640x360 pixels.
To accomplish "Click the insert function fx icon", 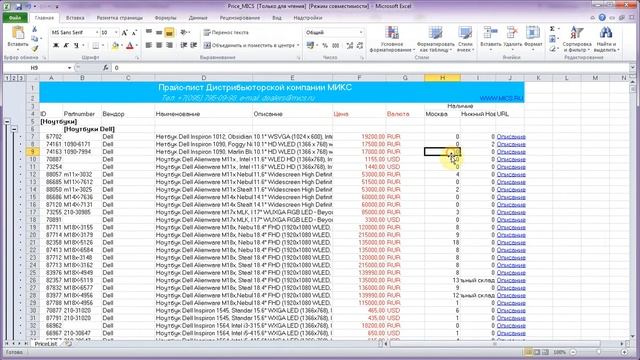I will pyautogui.click(x=106, y=68).
